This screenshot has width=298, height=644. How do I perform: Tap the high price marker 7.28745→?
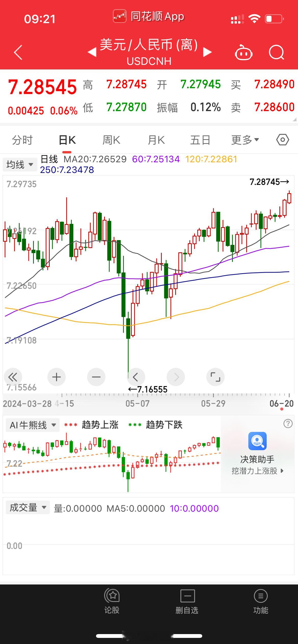[269, 182]
